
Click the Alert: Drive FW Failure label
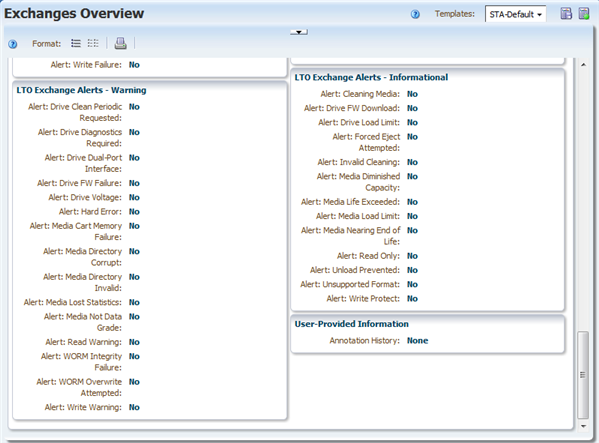(79, 183)
